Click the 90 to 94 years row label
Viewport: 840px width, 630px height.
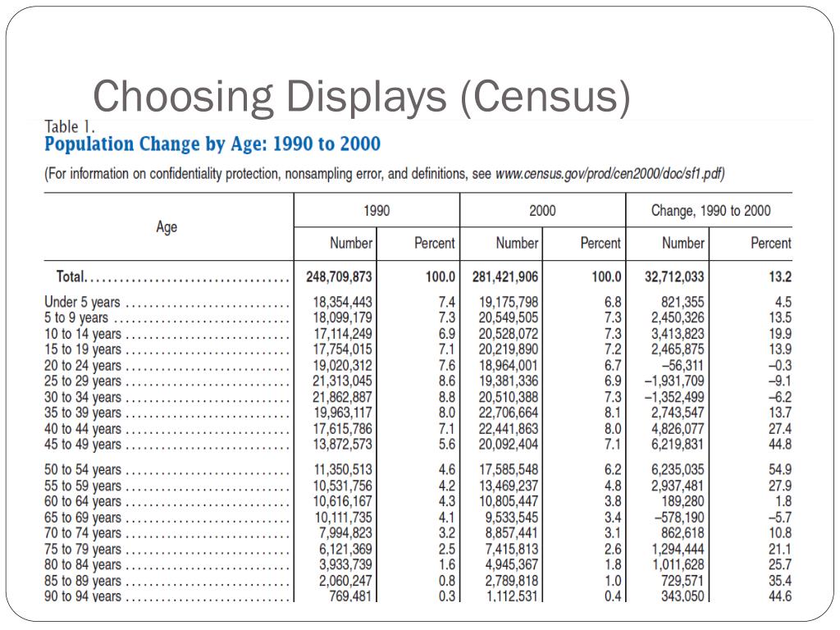pyautogui.click(x=83, y=596)
